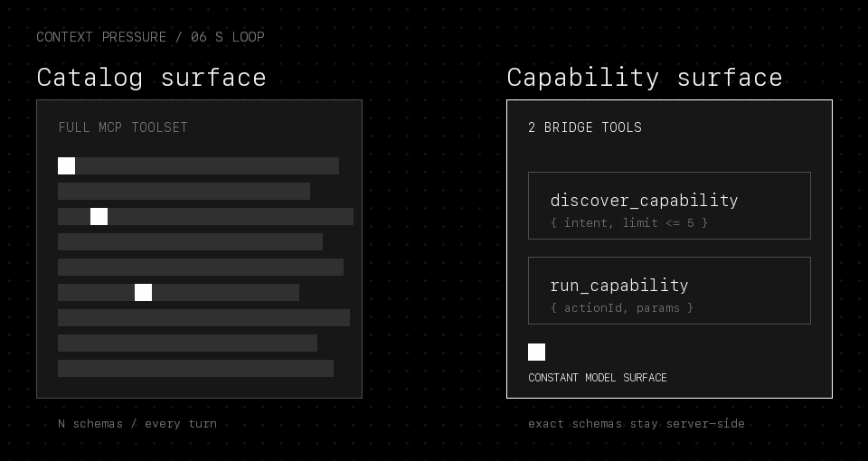
Task: Click the run_capability tool card
Action: 669,290
